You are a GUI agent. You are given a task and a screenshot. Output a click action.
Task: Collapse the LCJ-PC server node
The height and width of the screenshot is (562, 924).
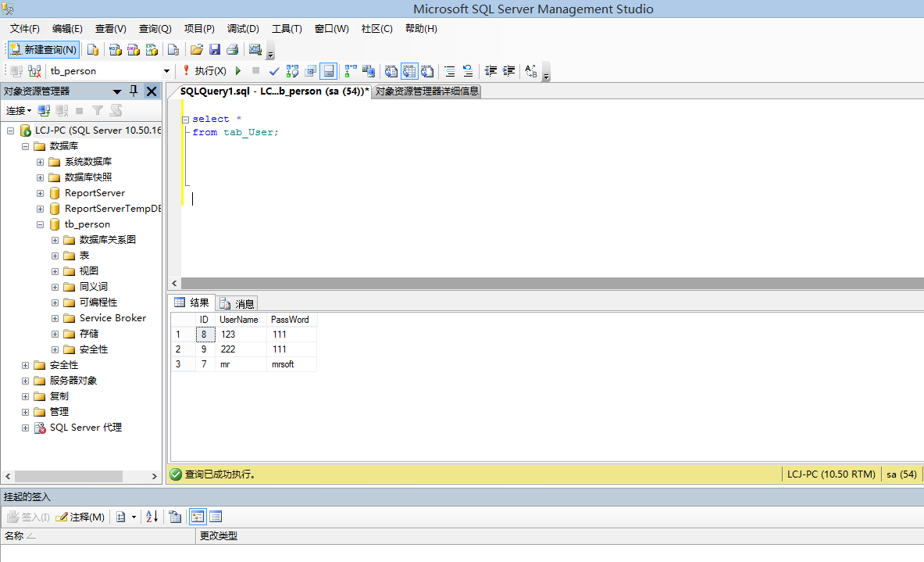[10, 131]
